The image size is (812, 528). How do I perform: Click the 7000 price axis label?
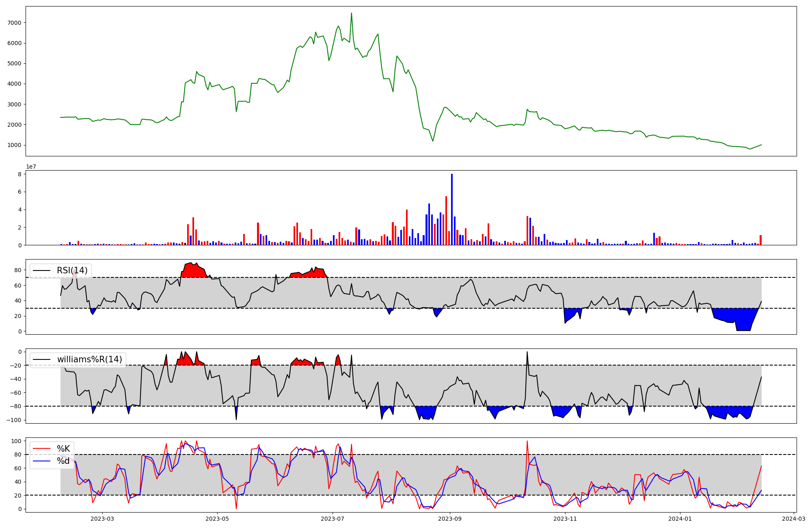[x=14, y=23]
